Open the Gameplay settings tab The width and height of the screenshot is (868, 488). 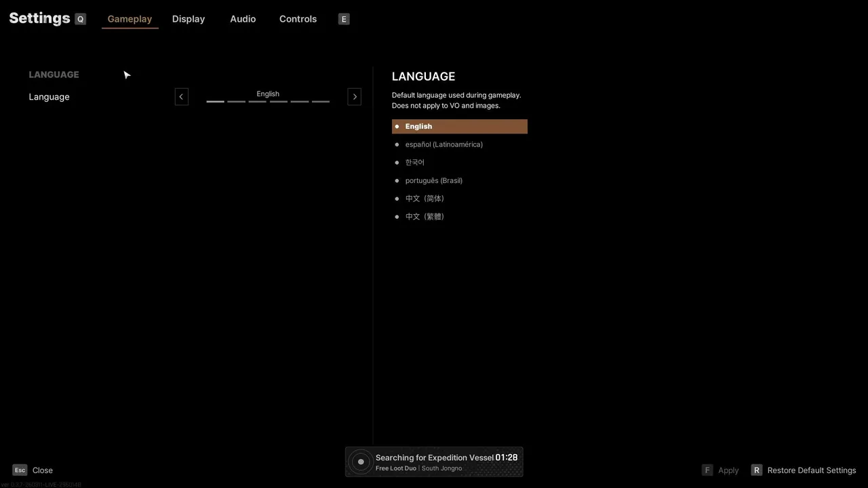(130, 19)
